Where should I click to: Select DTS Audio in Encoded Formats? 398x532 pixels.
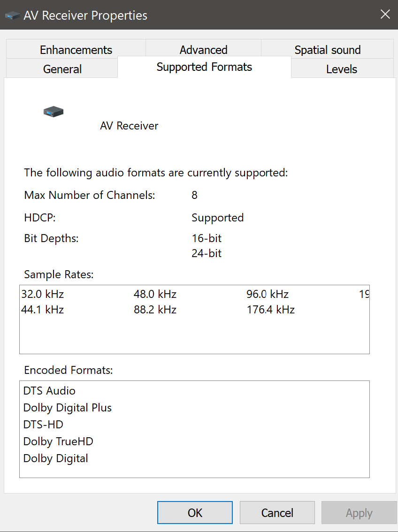click(49, 391)
